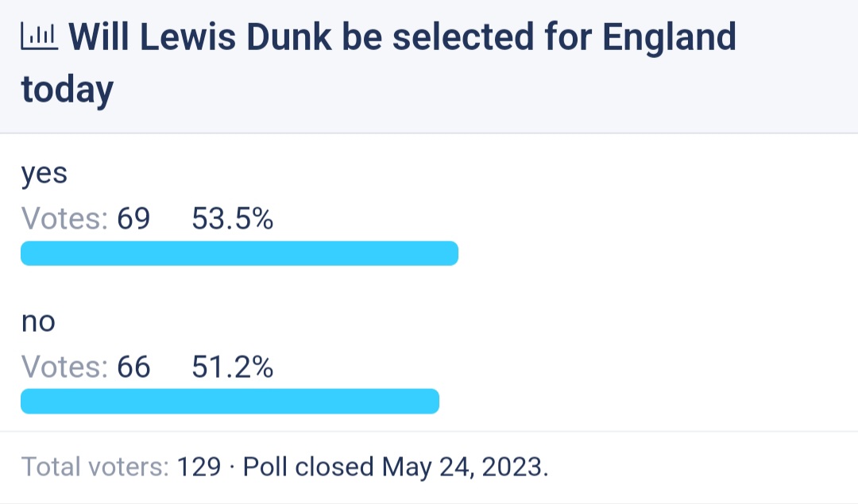The image size is (858, 504).
Task: Click the poll bar-chart icon
Action: (40, 37)
